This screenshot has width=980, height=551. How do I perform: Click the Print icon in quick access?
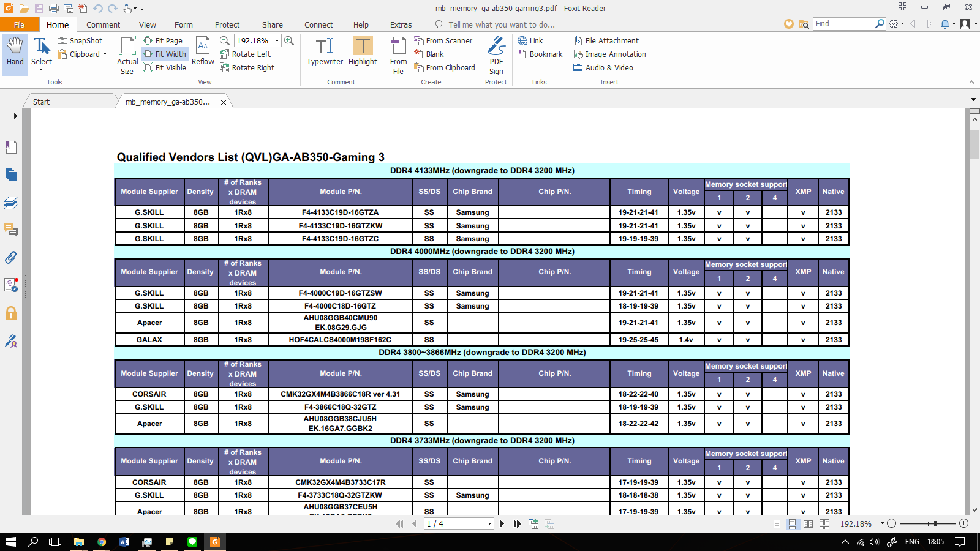click(54, 8)
